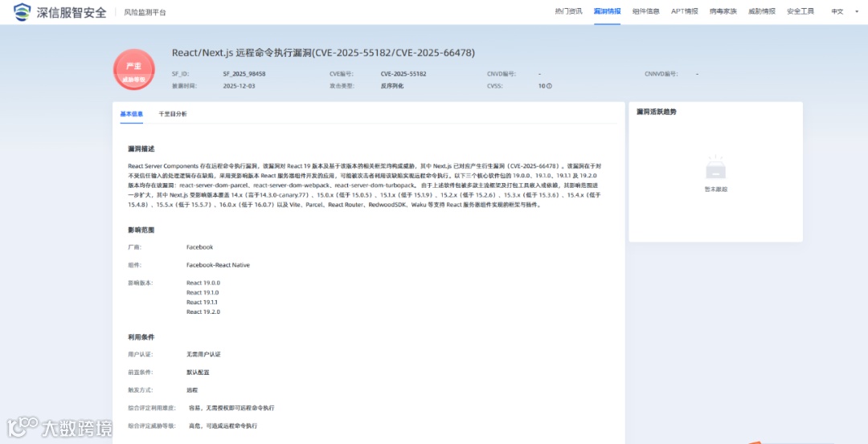Click the component value Facebook-React Native
Viewport: 868px width, 444px height.
[218, 266]
